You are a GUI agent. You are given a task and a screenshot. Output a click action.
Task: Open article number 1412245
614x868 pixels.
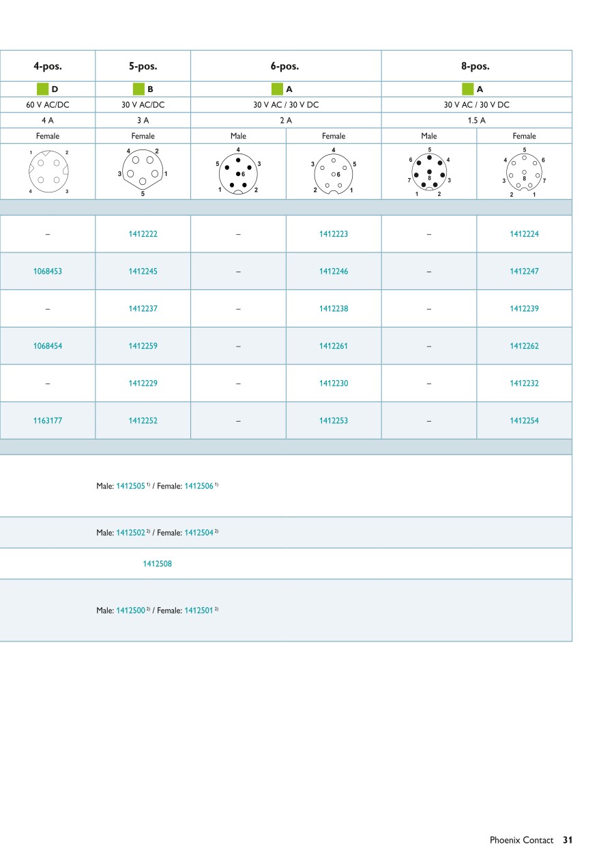(143, 272)
